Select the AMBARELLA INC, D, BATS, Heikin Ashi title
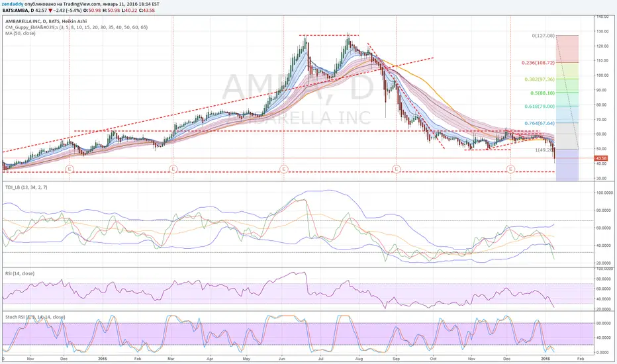617x364 pixels. pyautogui.click(x=46, y=21)
